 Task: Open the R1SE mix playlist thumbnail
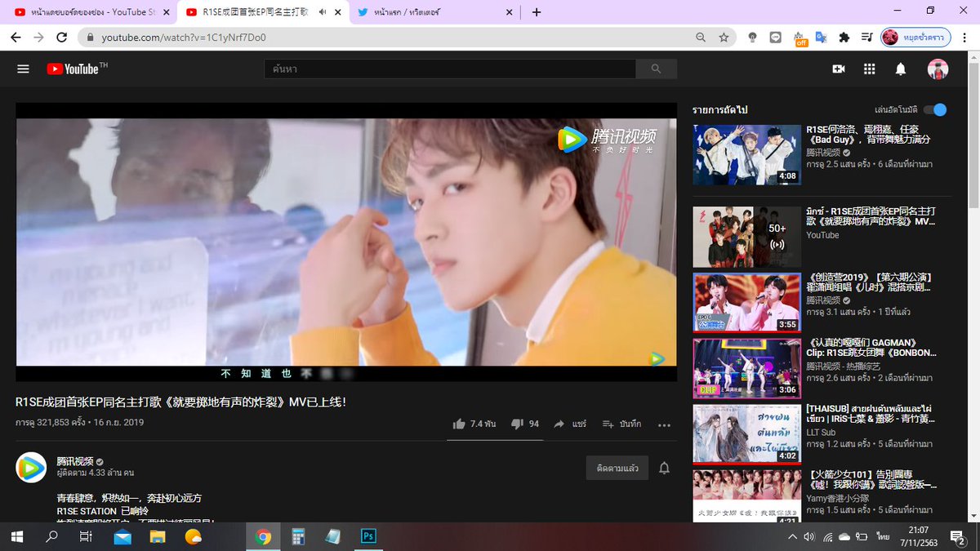pos(746,237)
